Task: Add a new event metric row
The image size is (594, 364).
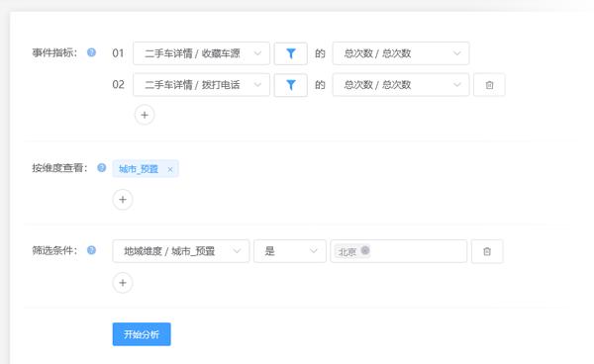Action: point(145,115)
